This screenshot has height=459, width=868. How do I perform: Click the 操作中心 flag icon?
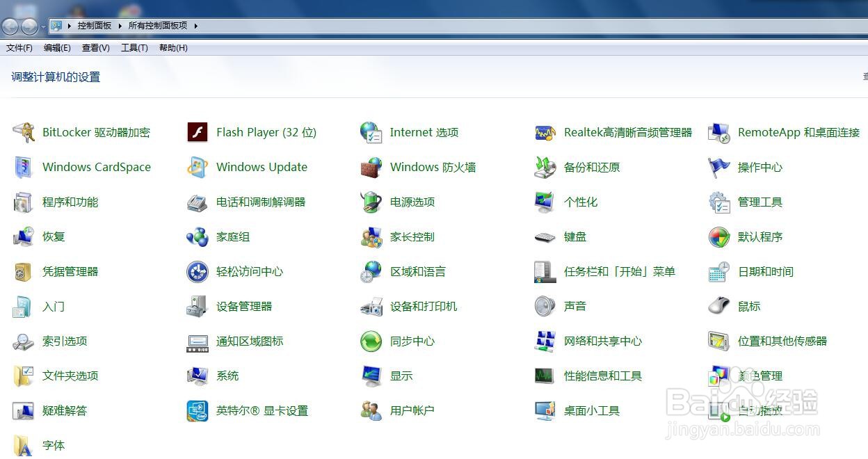[719, 167]
